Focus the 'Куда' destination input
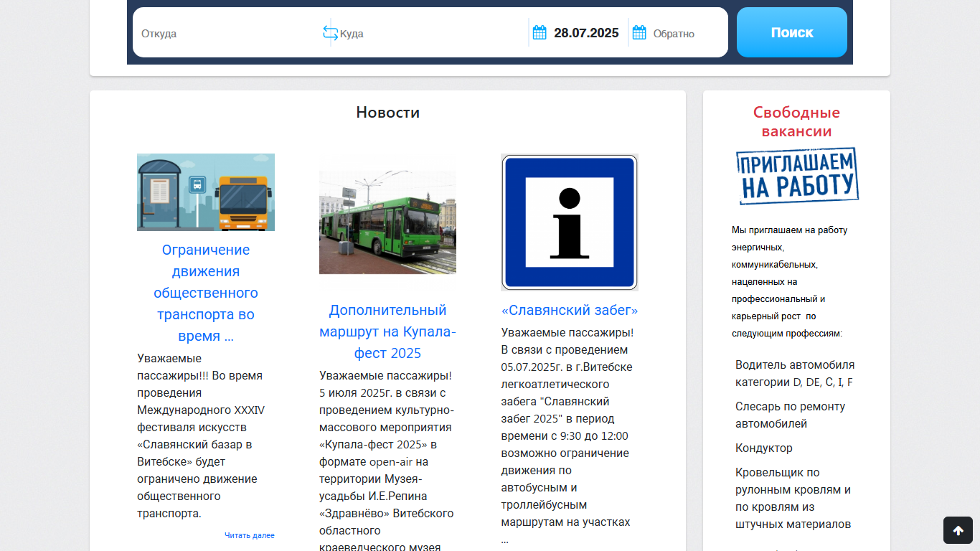The height and width of the screenshot is (551, 980). tap(433, 33)
